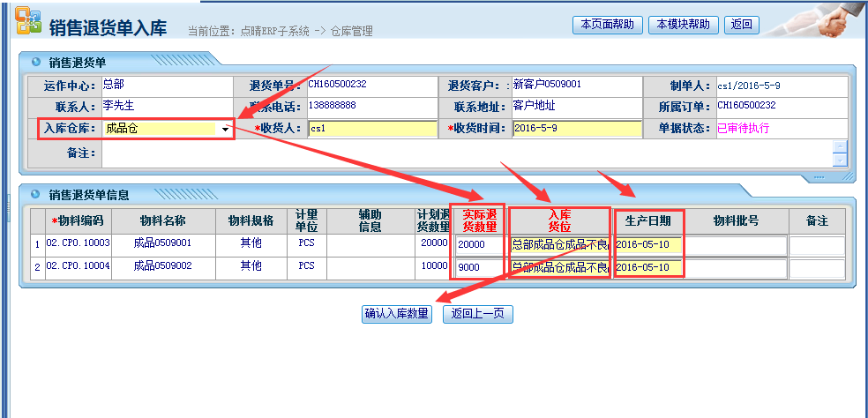The image size is (868, 418).
Task: Click the 备注 scroll up arrow
Action: click(840, 146)
